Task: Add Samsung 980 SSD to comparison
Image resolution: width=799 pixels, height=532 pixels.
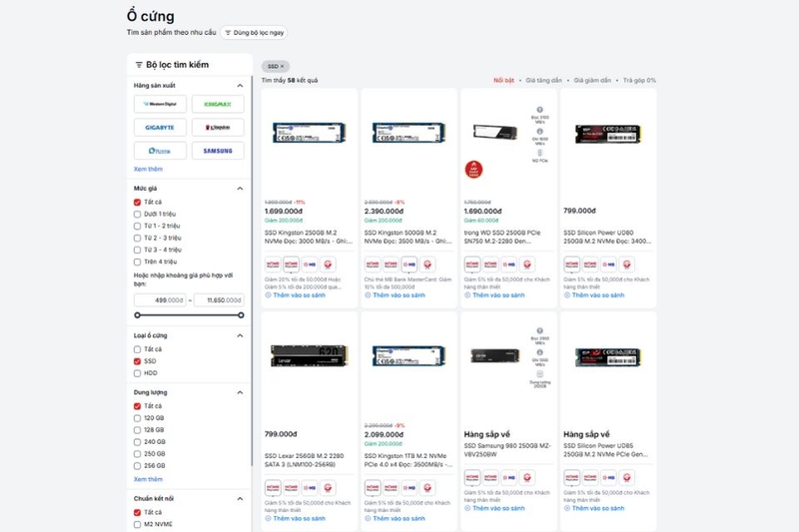Action: 494,509
